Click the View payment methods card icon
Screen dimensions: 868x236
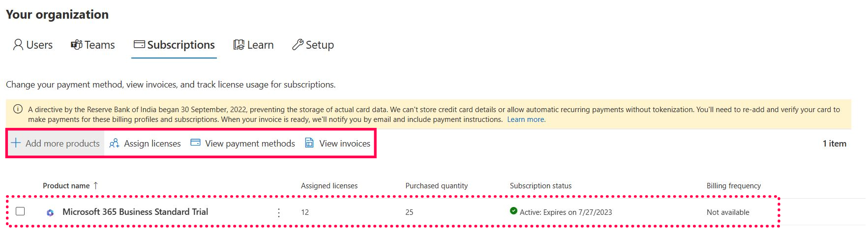point(195,143)
